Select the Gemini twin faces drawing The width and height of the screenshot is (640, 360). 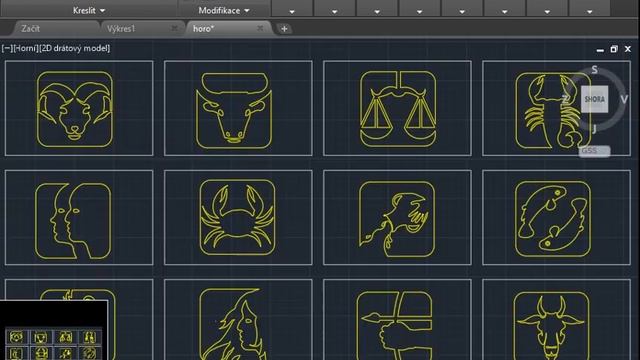tap(73, 221)
